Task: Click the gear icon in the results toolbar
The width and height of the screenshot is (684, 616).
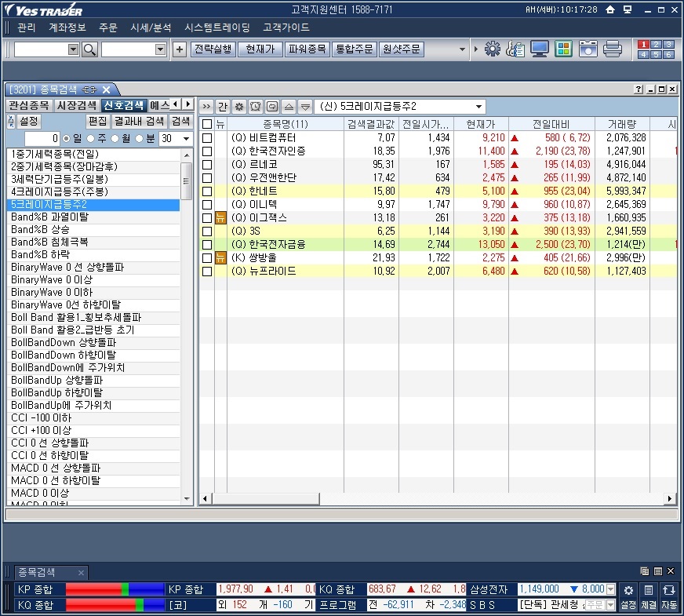Action: (239, 107)
